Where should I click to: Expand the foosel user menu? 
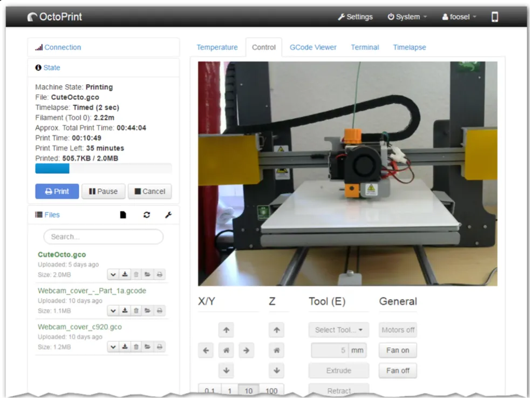point(459,17)
